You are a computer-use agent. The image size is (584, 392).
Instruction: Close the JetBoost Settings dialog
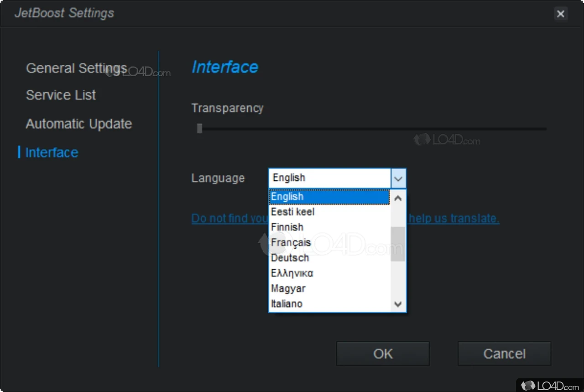(x=561, y=14)
